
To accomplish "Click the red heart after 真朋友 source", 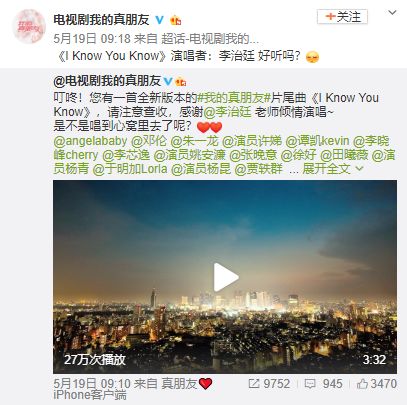I will 205,384.
